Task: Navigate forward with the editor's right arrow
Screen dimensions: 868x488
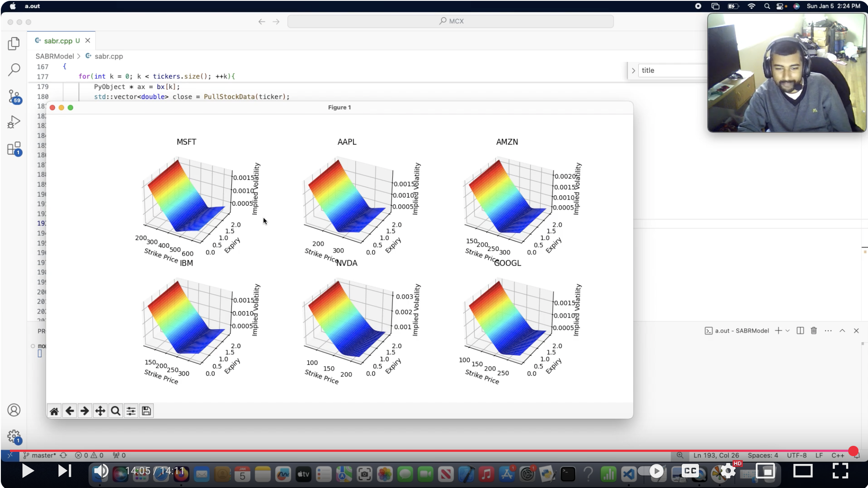Action: tap(276, 22)
